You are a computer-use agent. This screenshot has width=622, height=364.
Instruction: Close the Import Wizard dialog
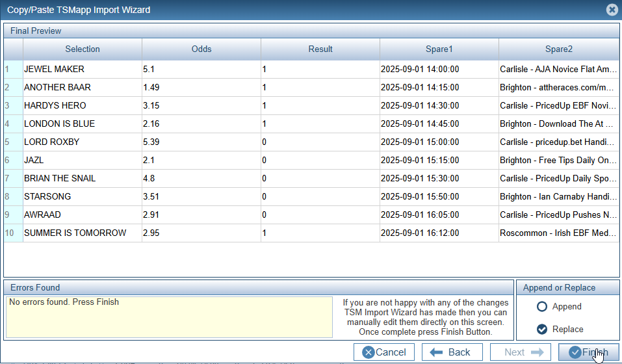coord(612,10)
